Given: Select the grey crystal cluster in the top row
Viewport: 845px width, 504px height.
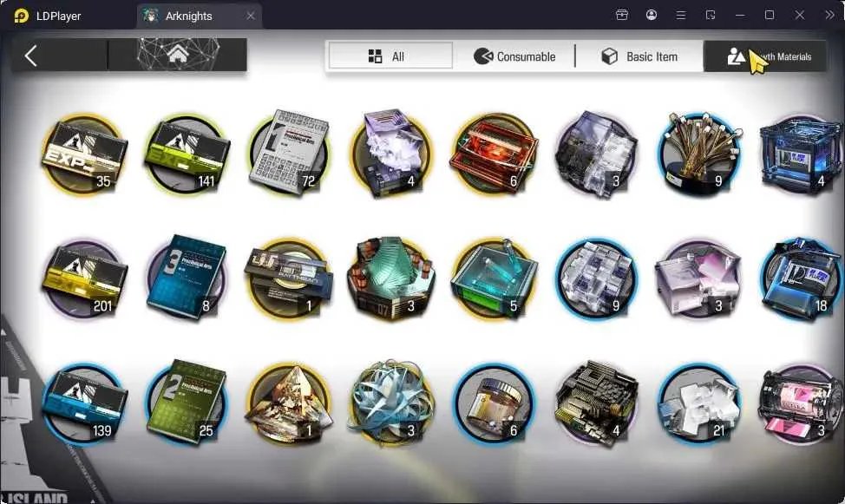Looking at the screenshot, I should coord(597,153).
